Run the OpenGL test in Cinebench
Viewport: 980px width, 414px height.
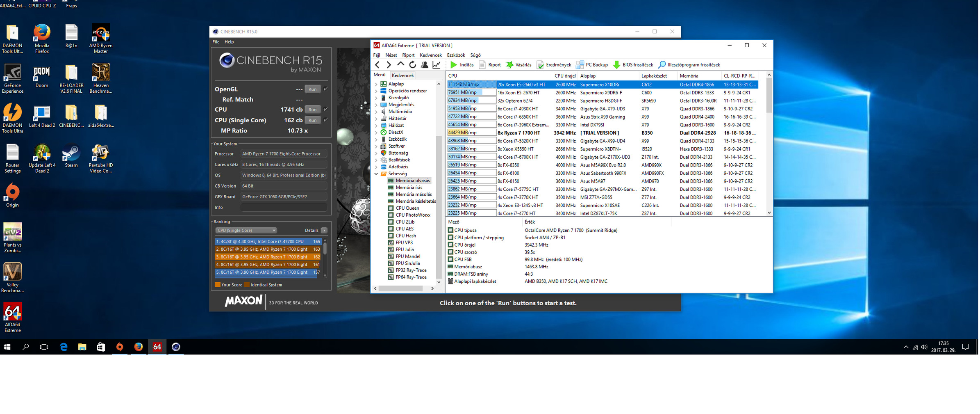[x=313, y=89]
